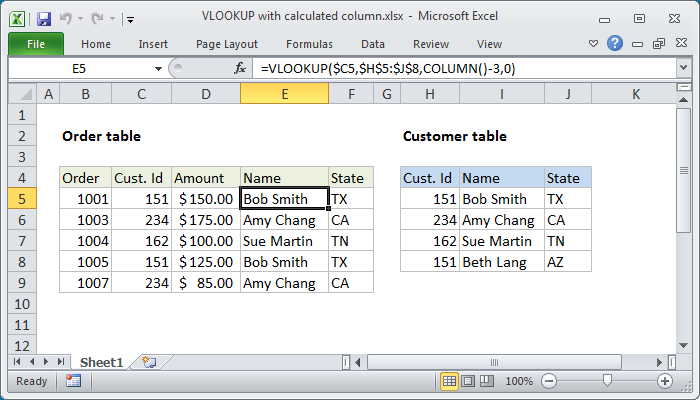Click the 100% zoom level button

click(518, 381)
